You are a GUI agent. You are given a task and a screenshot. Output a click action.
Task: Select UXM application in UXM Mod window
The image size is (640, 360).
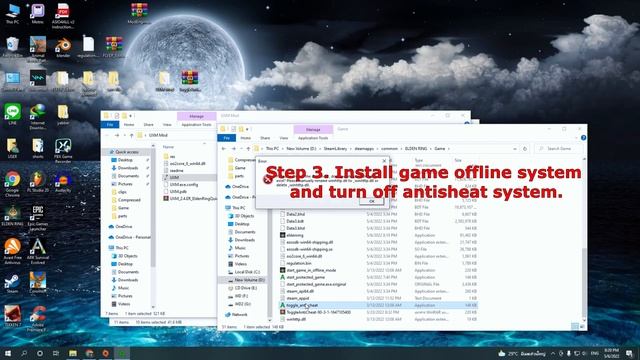[x=189, y=178]
